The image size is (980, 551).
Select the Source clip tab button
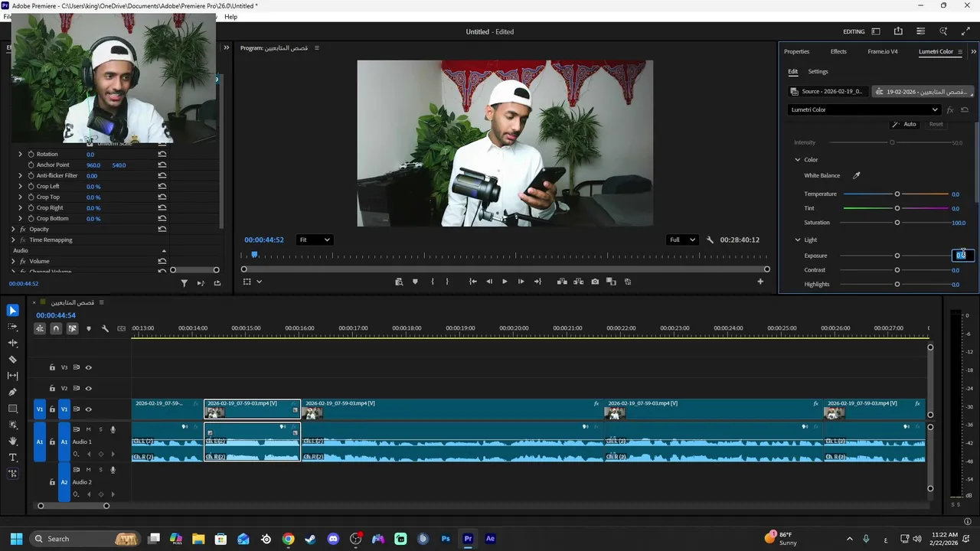point(828,92)
